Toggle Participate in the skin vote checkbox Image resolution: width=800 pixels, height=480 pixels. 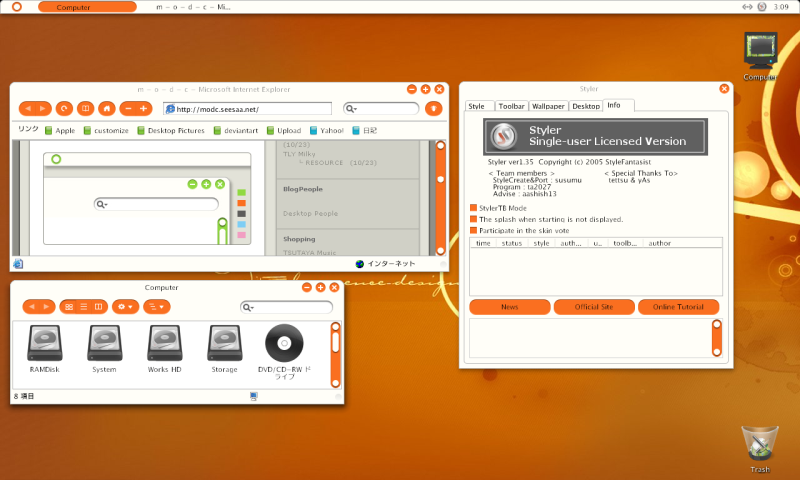pyautogui.click(x=473, y=230)
